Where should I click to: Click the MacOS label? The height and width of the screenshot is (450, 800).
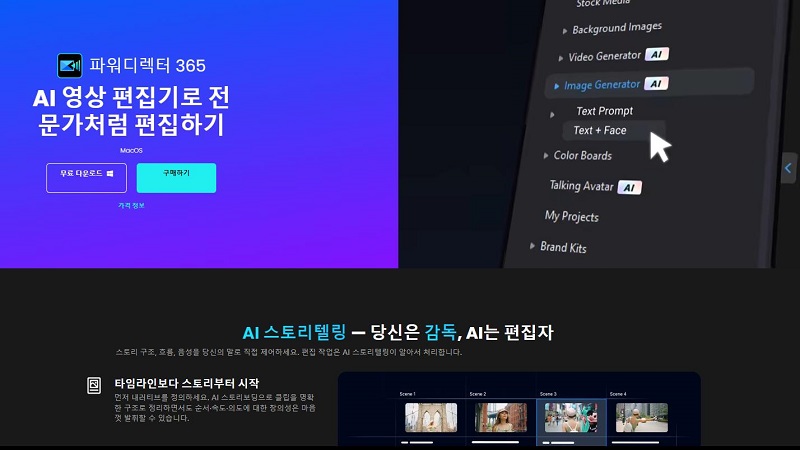point(131,151)
